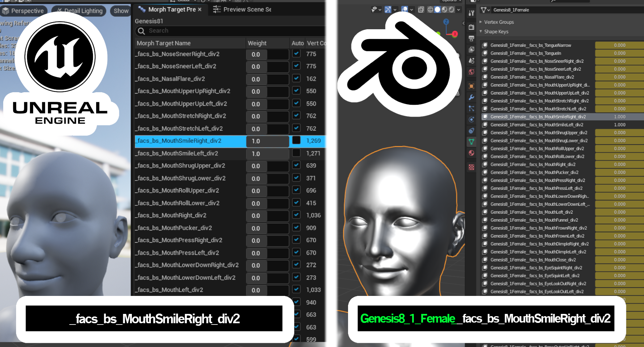Toggle Auto checkbox for MouthLowerDownLeft_div2
Viewport: 644px width, 347px height.
pos(296,277)
